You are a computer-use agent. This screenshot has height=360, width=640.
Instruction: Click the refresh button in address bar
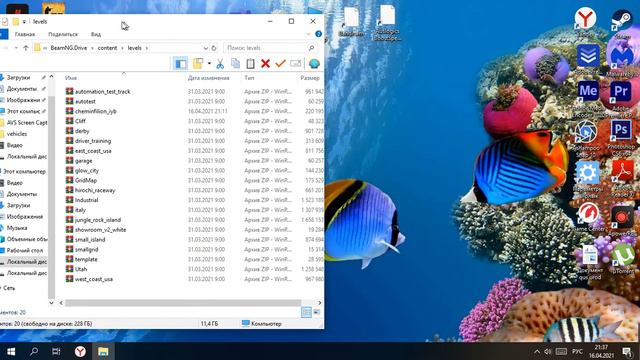tap(213, 48)
